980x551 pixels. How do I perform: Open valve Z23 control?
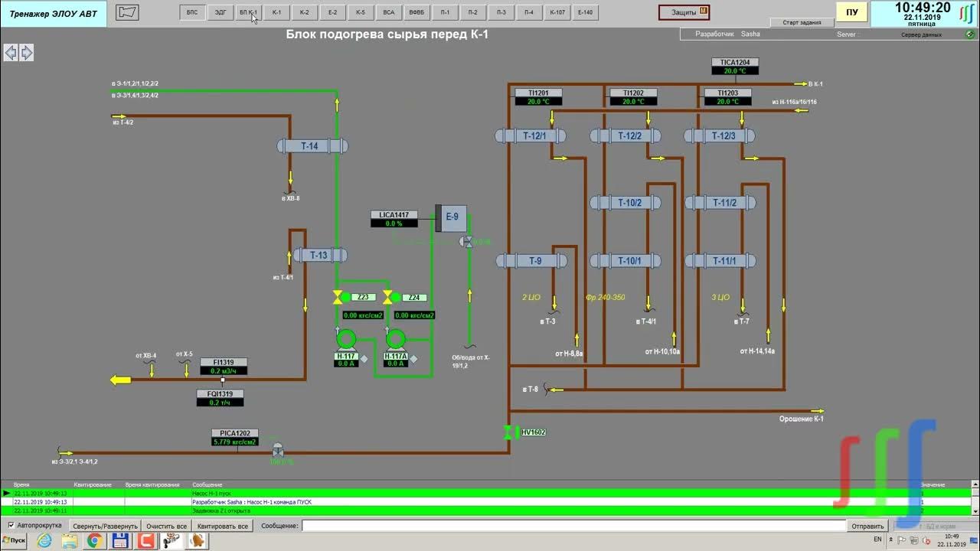337,297
